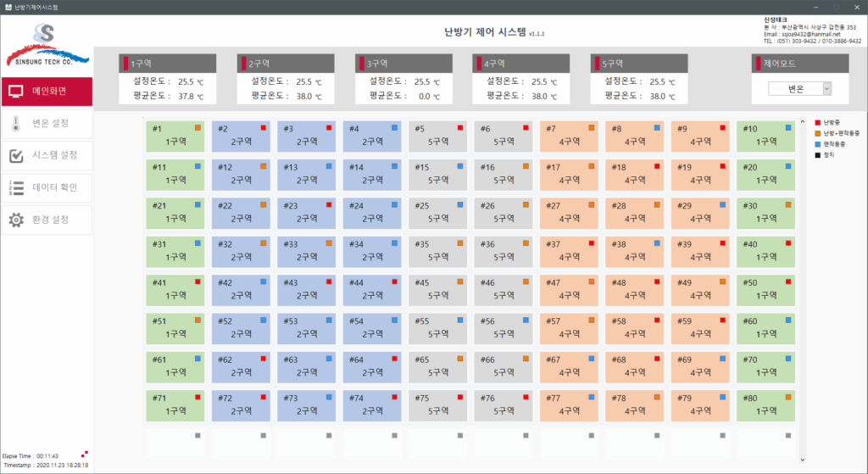The image size is (868, 474).
Task: Click the numbered list icon for 데이터 확인
Action: pos(16,188)
